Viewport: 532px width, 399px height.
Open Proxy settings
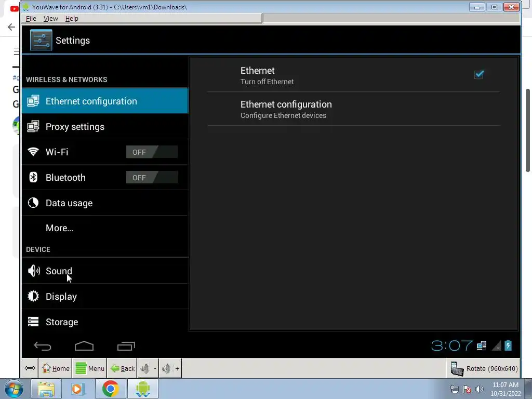point(105,127)
